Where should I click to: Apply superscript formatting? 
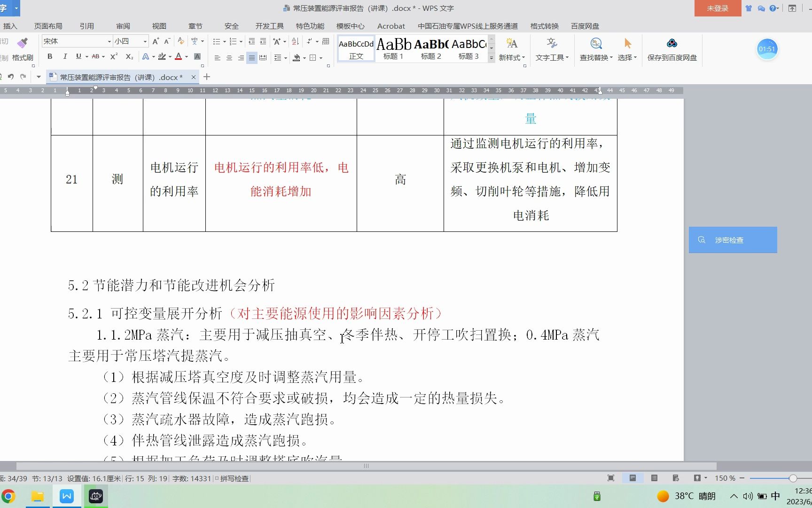click(114, 56)
